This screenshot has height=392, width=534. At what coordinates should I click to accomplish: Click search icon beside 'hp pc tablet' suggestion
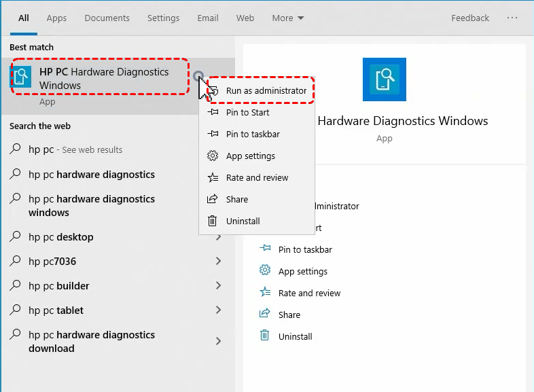point(16,310)
